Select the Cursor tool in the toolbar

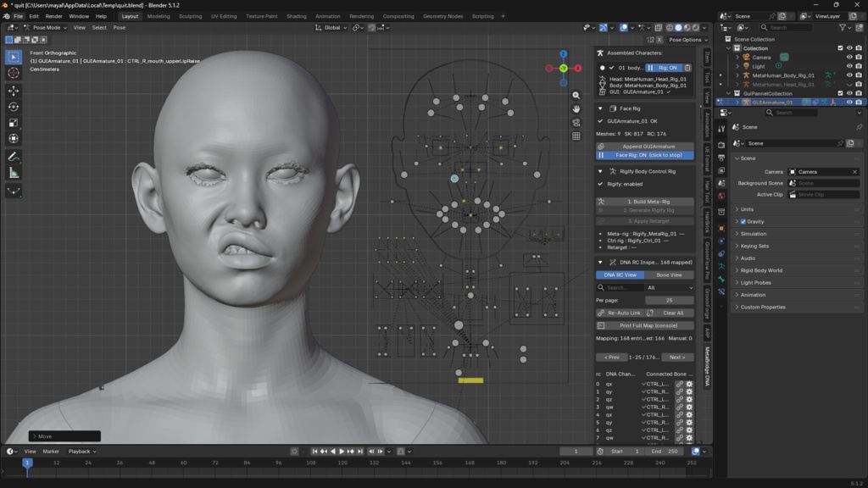[x=14, y=73]
